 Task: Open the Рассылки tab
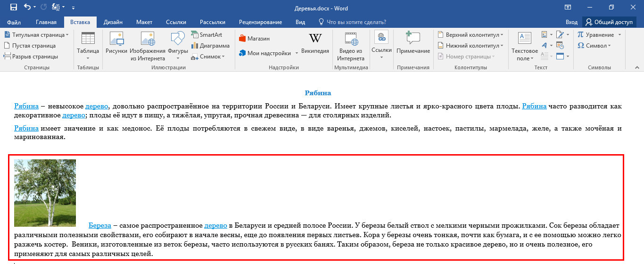[212, 22]
